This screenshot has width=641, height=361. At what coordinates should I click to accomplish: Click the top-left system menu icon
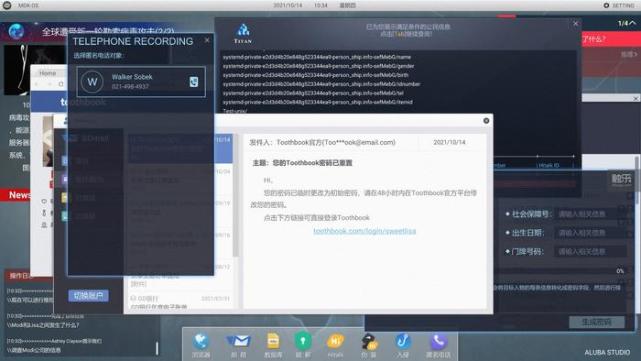[7, 5]
